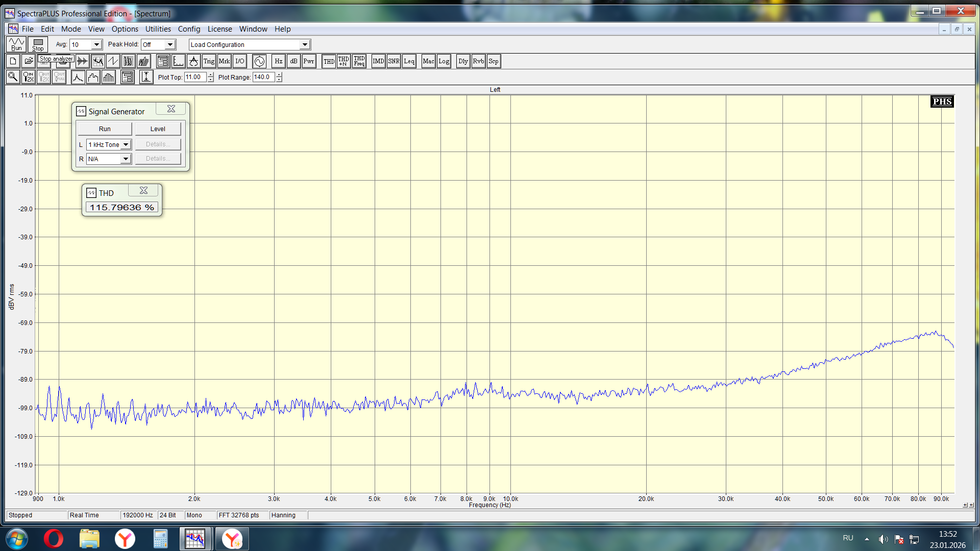This screenshot has width=980, height=551.
Task: Open the Trig trigger settings icon
Action: tap(209, 62)
